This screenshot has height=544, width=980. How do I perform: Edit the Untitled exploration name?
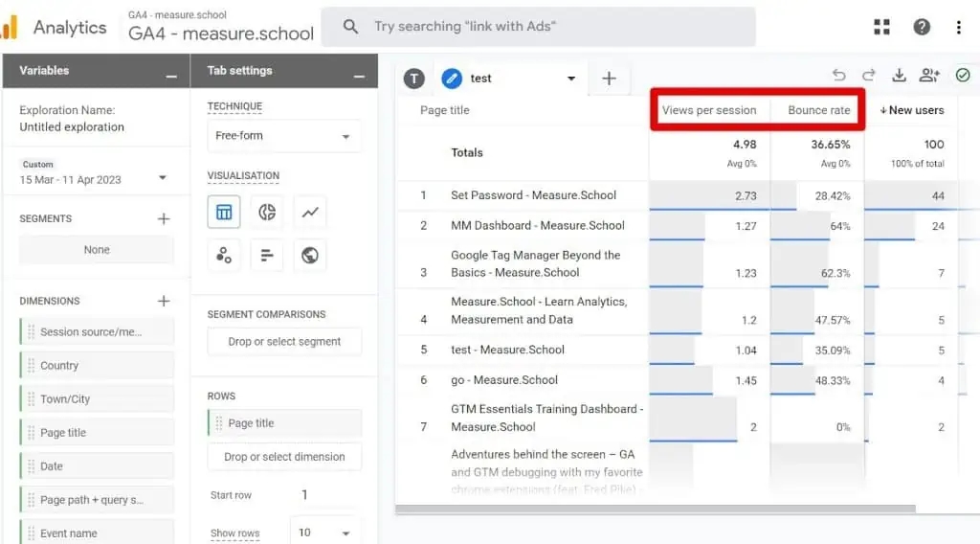coord(71,127)
